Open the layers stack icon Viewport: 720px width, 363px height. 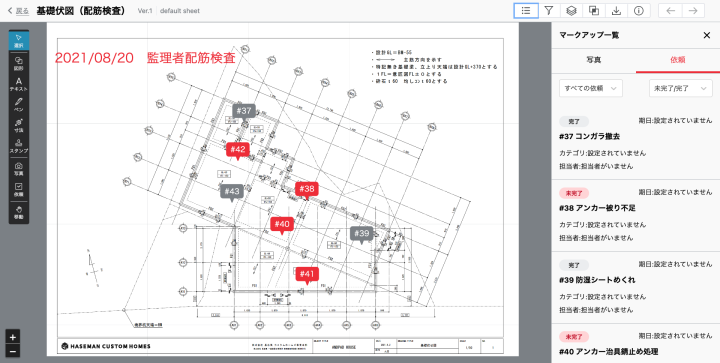[571, 11]
